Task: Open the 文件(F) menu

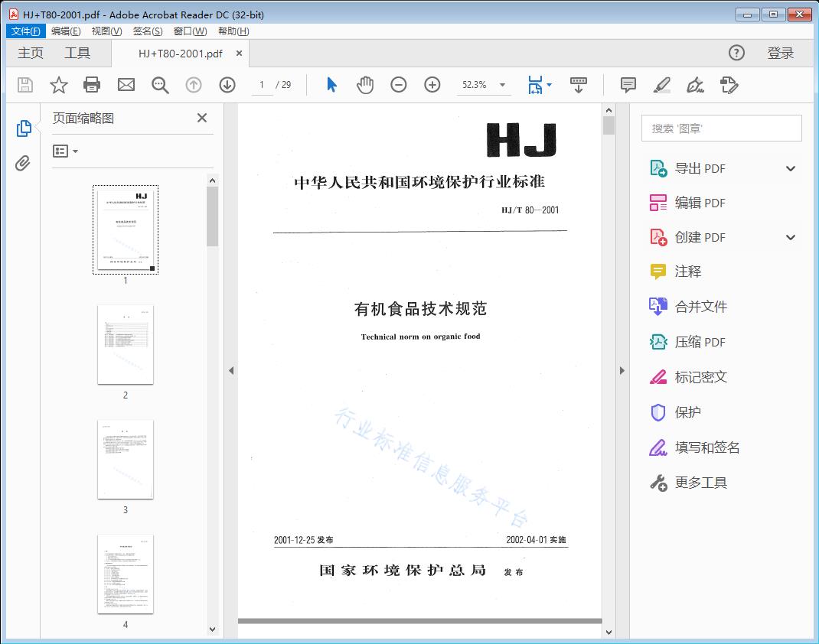Action: (26, 31)
